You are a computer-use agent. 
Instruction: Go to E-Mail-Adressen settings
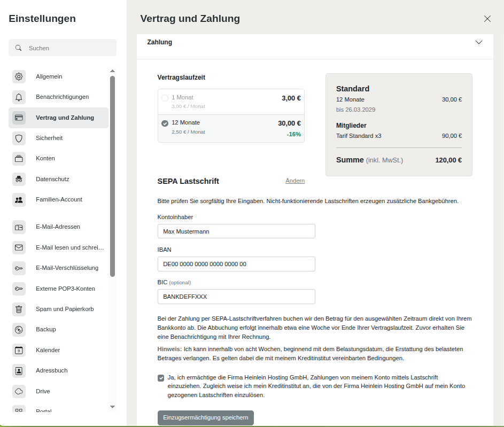tap(58, 227)
